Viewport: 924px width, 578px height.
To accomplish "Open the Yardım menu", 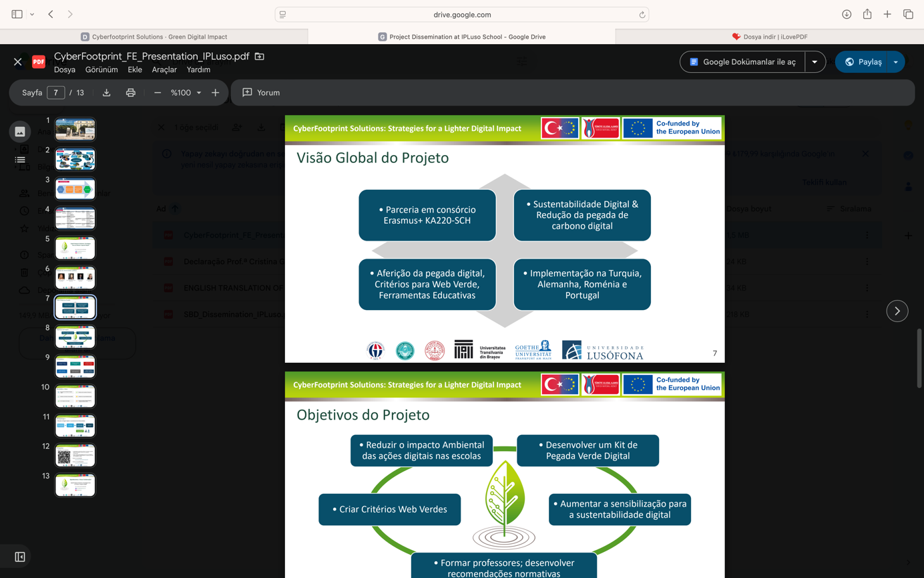I will click(198, 69).
